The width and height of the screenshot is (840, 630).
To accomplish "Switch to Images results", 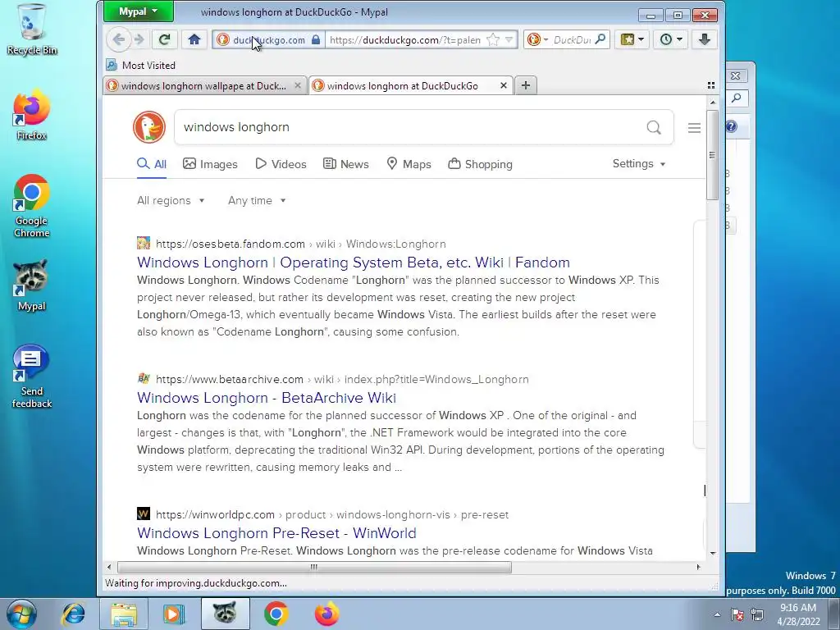I will tap(210, 164).
